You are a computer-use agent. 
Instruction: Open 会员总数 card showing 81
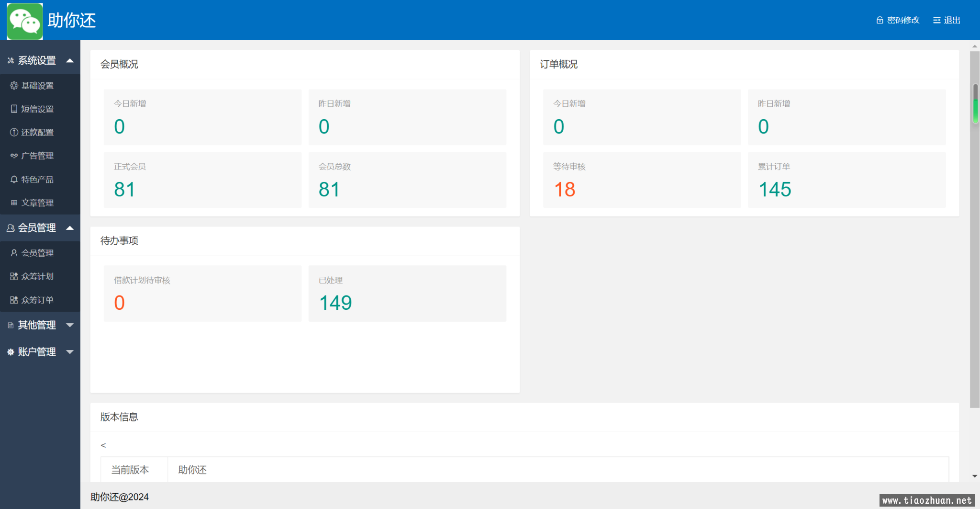[x=407, y=180]
